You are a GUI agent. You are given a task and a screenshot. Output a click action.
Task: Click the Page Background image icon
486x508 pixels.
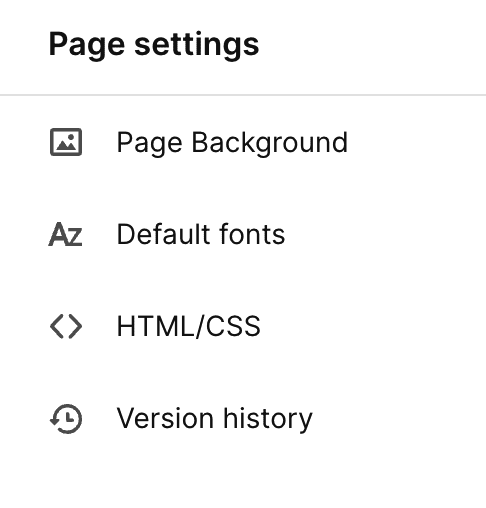[x=66, y=142]
